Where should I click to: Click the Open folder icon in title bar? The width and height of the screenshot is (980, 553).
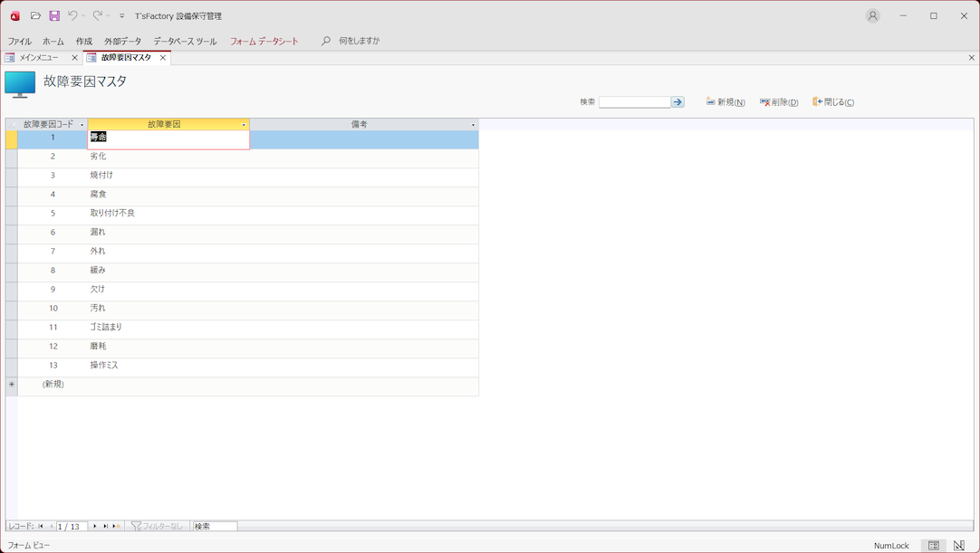[35, 16]
